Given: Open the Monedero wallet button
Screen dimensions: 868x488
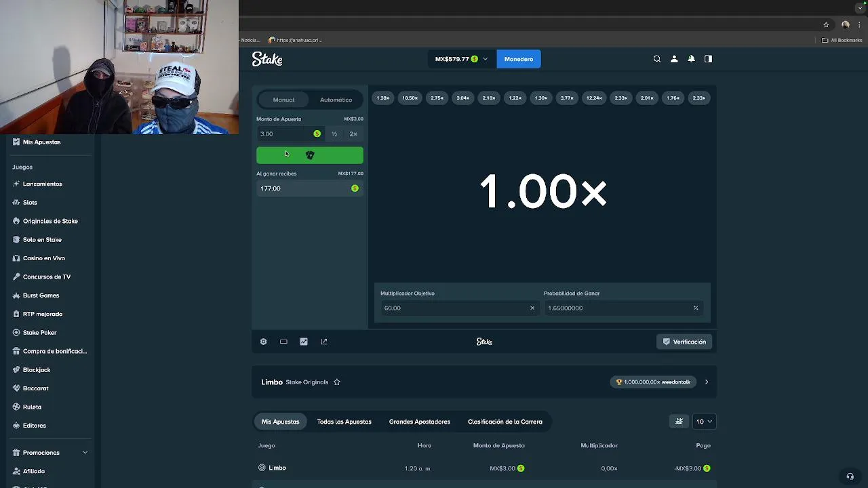Looking at the screenshot, I should point(519,59).
